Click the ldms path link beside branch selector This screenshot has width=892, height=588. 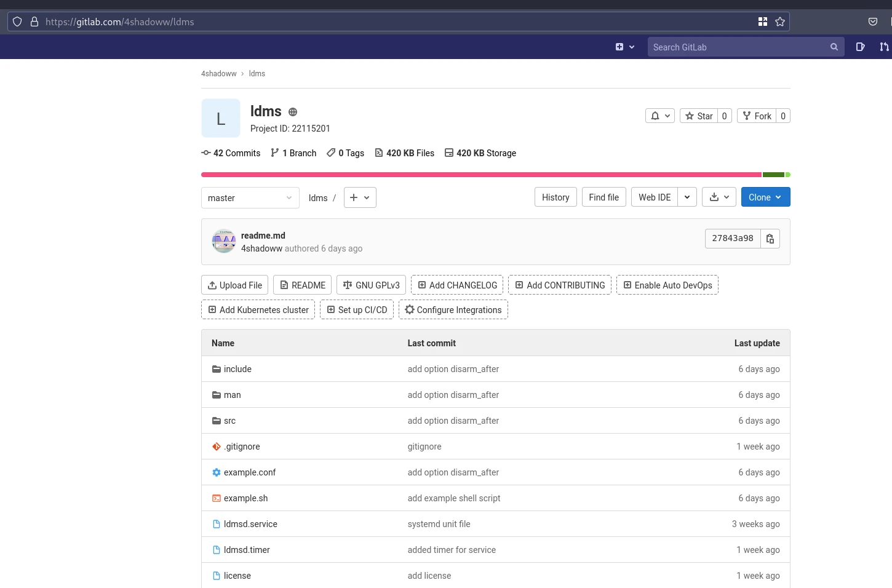[x=318, y=198]
